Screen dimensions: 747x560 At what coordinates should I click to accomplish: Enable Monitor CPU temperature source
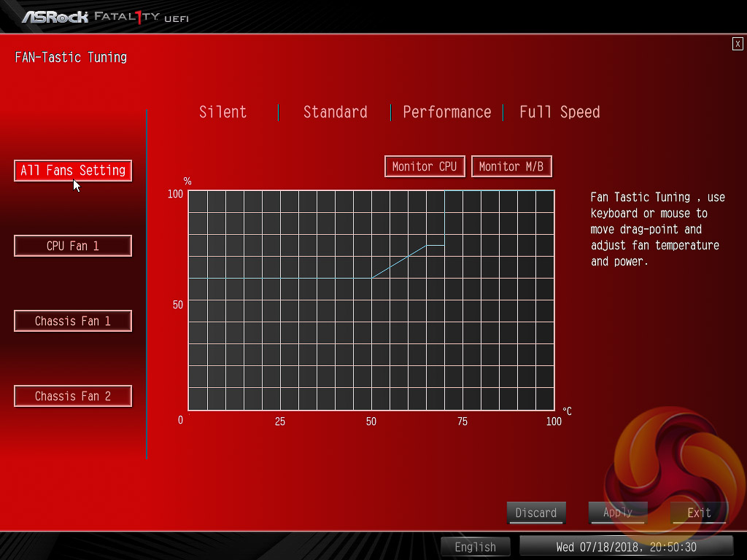[x=424, y=166]
